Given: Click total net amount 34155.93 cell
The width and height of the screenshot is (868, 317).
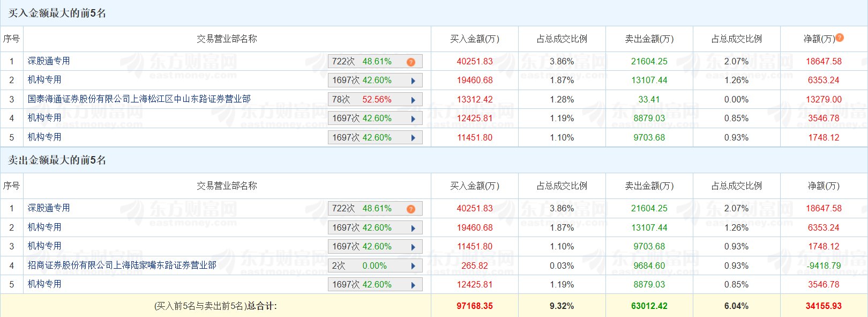Looking at the screenshot, I should 824,306.
